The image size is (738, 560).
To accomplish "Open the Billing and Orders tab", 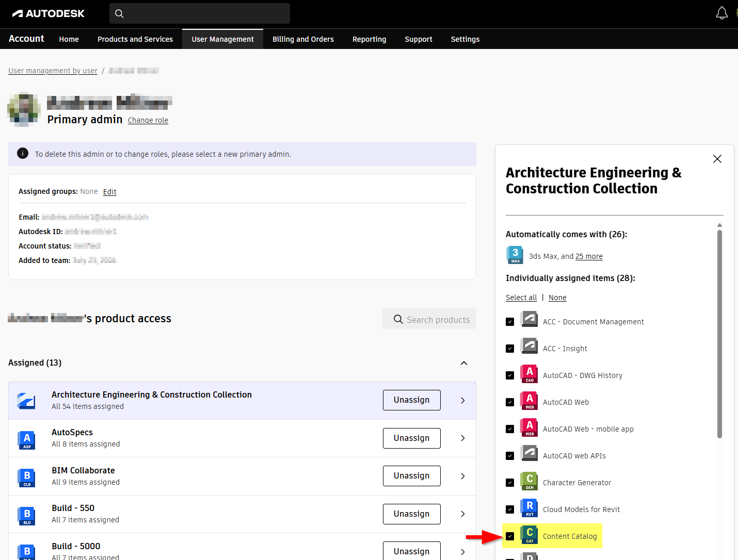I will click(303, 39).
